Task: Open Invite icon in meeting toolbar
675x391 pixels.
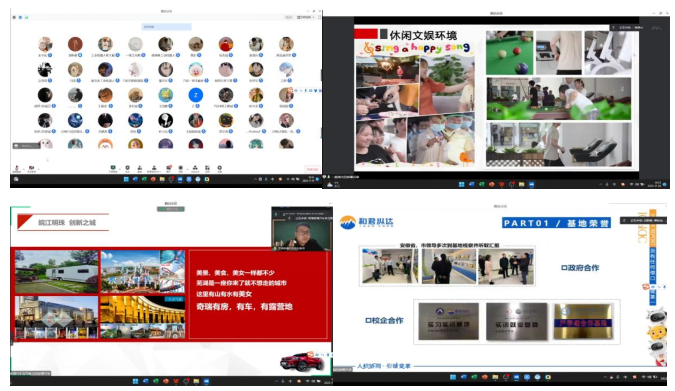Action: [139, 168]
